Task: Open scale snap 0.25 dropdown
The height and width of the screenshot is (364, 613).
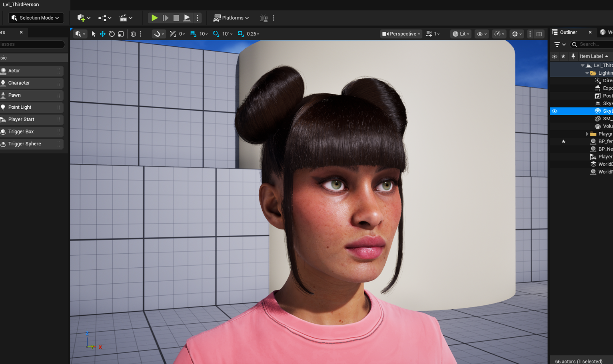Action: click(253, 34)
